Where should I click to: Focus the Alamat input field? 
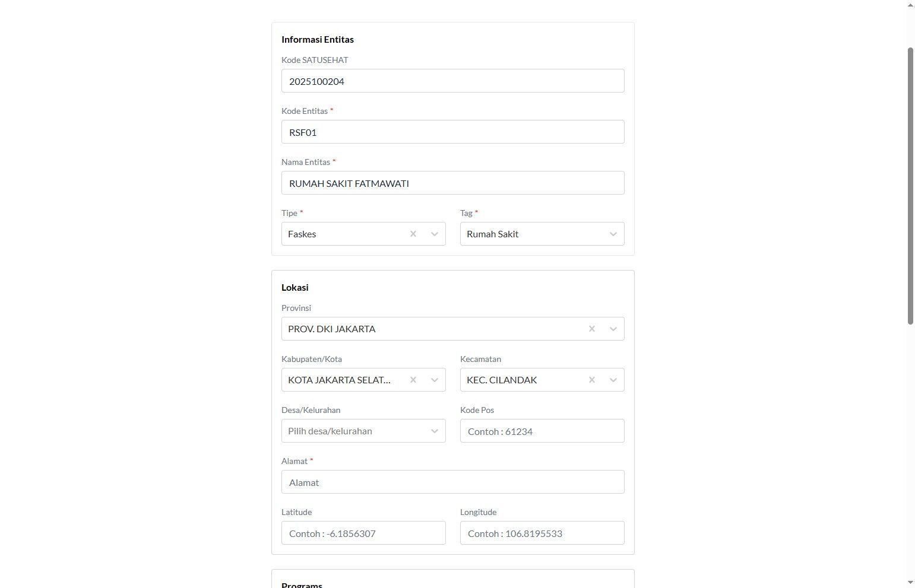pyautogui.click(x=453, y=482)
